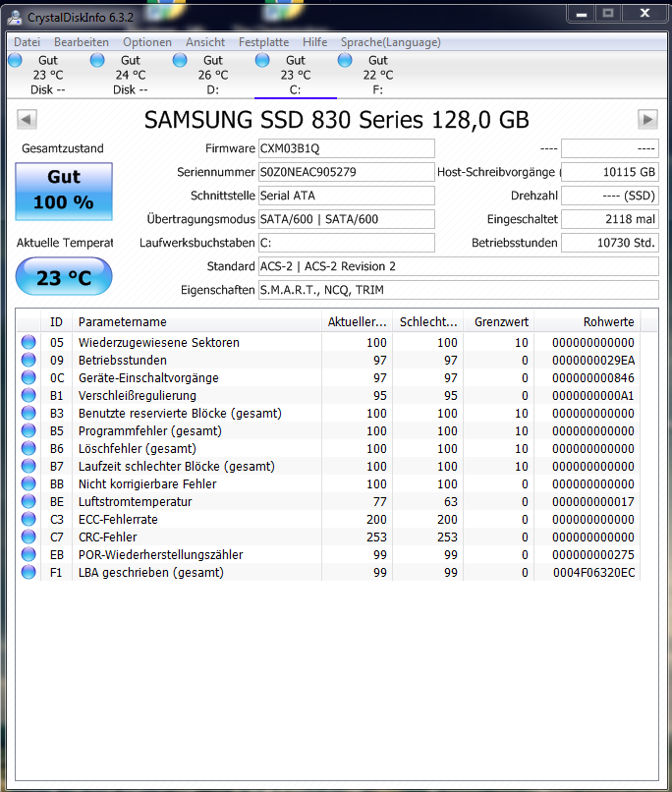Click Host-Schreibvorgänge value 10115 GB
Image resolution: width=672 pixels, height=792 pixels.
[x=610, y=172]
